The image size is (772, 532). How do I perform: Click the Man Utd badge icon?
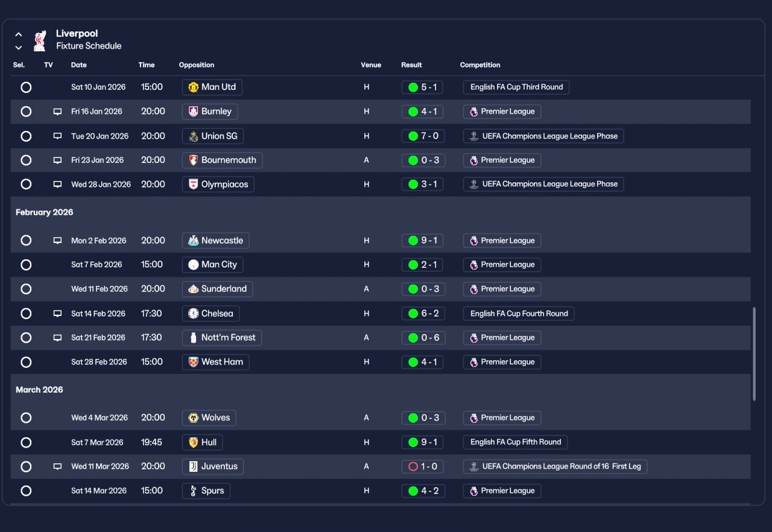point(193,87)
